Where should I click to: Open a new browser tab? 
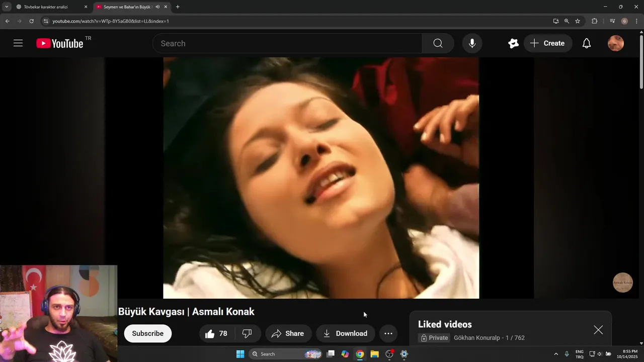tap(178, 7)
